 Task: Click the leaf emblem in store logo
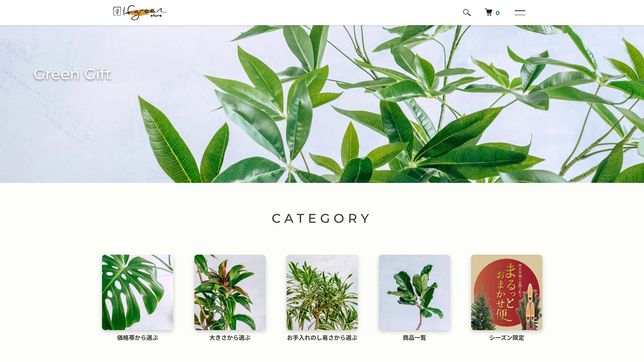[117, 11]
